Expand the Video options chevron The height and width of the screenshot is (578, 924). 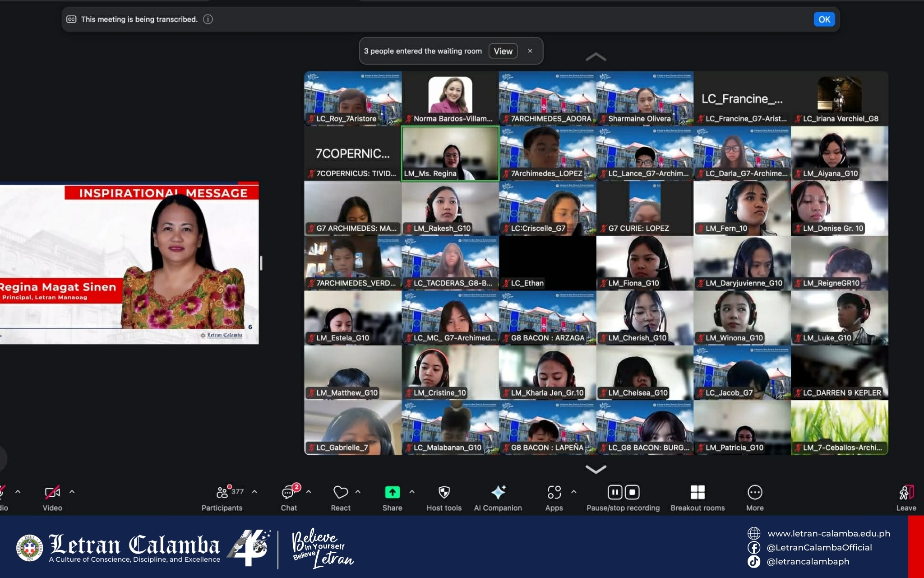coord(72,492)
